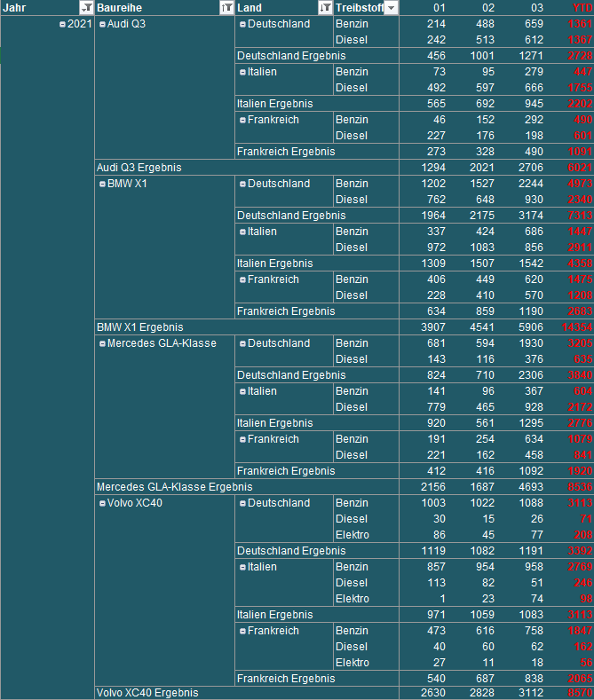Open the Treibstoff filter dropdown arrow
Screen dimensions: 594x700
391,8
